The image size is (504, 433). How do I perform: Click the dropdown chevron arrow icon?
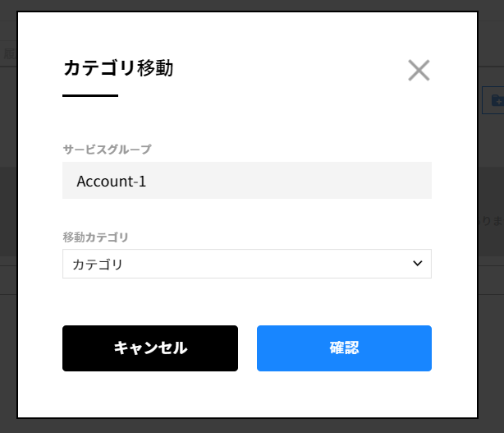417,264
